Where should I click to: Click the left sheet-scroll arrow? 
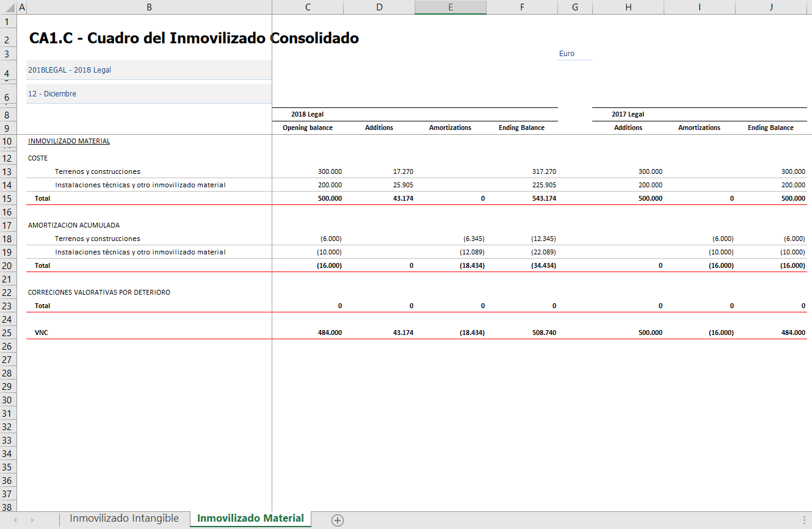pos(15,520)
